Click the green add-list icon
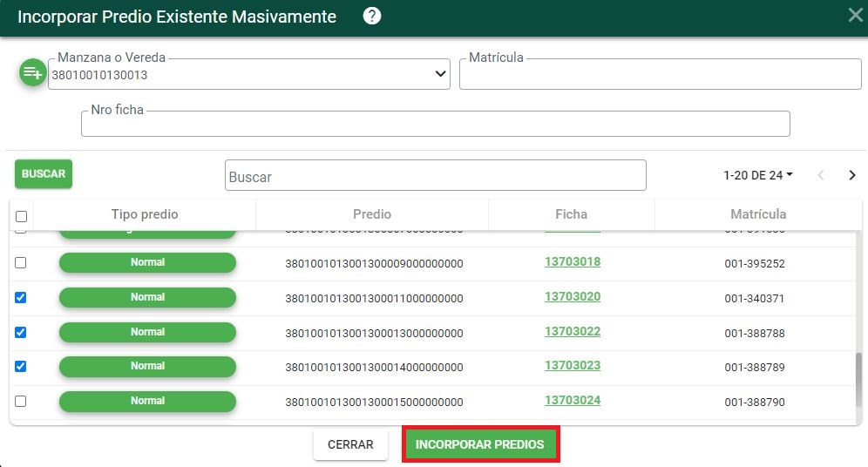Screen dimensions: 868x467 point(32,73)
